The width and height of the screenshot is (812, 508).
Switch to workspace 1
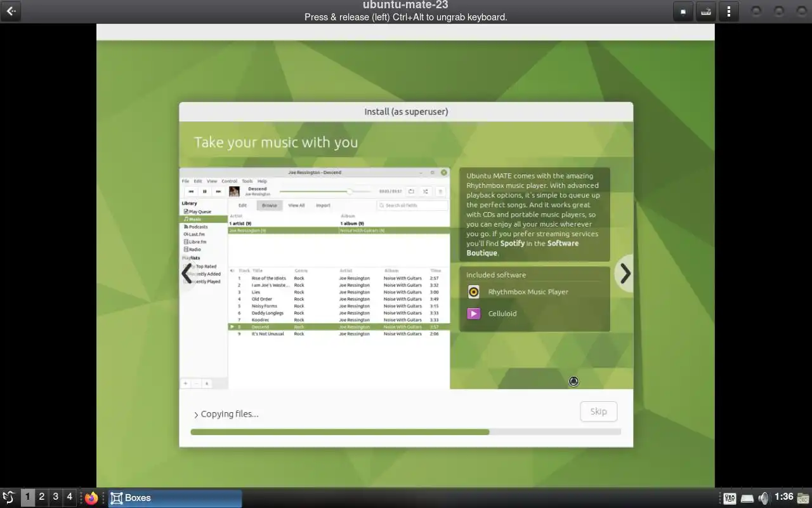click(x=27, y=497)
